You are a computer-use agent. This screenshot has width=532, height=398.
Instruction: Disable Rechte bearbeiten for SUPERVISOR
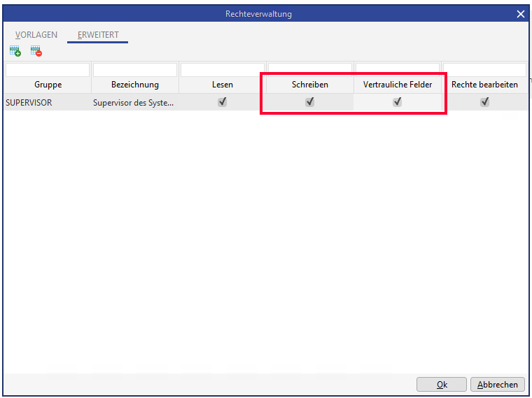click(x=484, y=101)
